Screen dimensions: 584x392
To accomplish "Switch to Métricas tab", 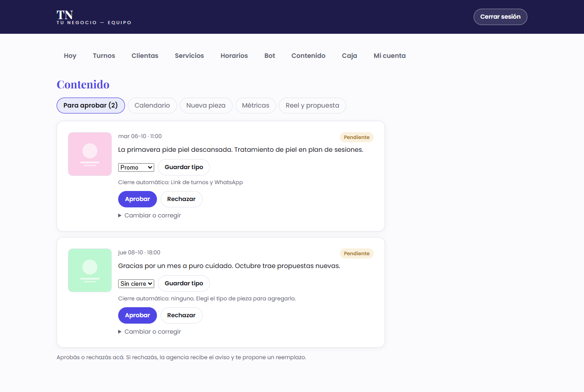I will pos(255,105).
